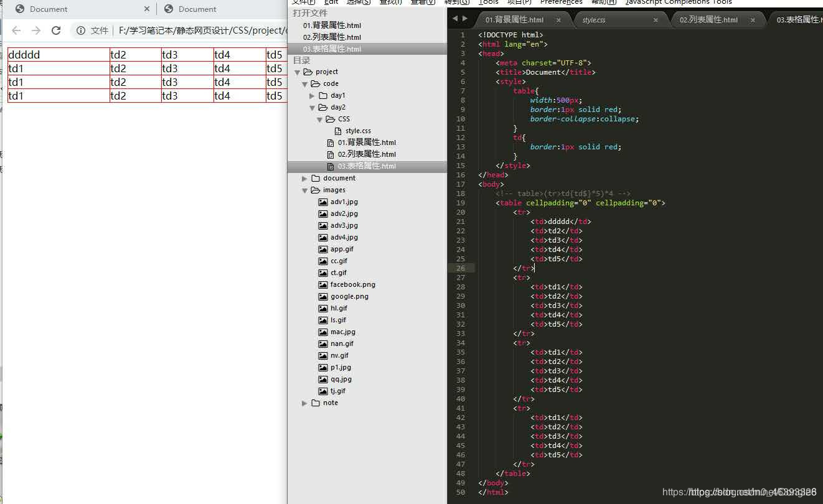The image size is (823, 504).
Task: Click the day1 folder icon
Action: (323, 96)
